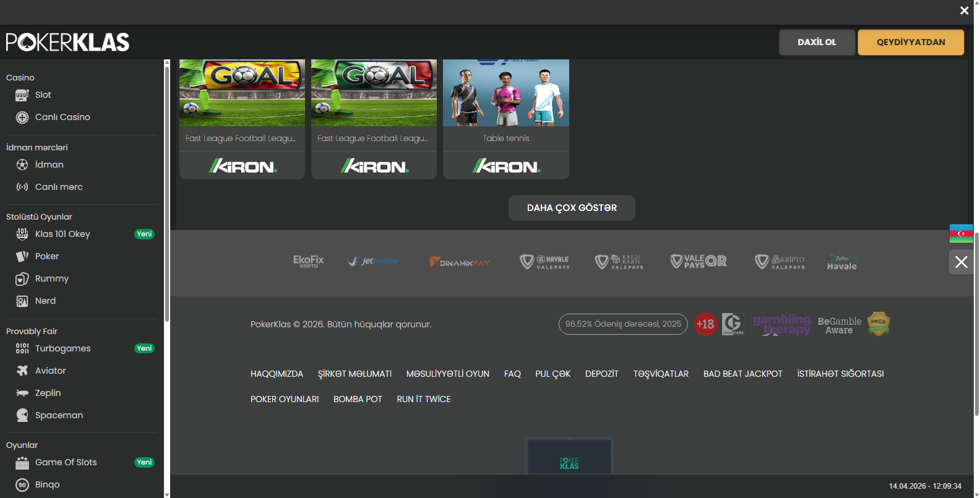Click the sidebar scroll up arrow

click(167, 62)
